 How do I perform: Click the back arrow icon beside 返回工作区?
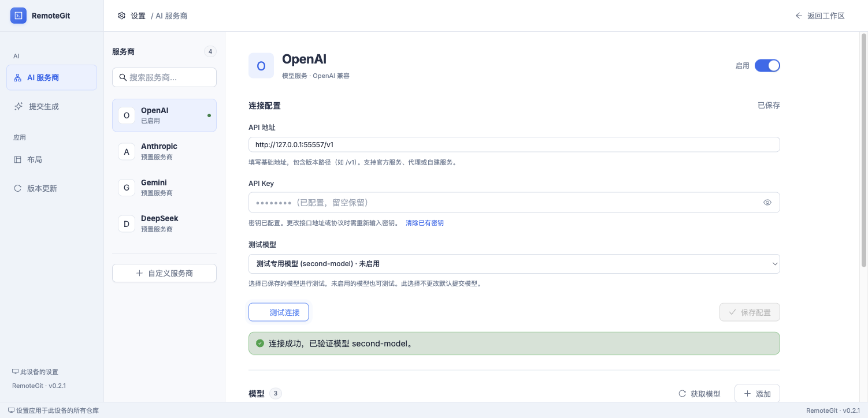[x=799, y=16]
